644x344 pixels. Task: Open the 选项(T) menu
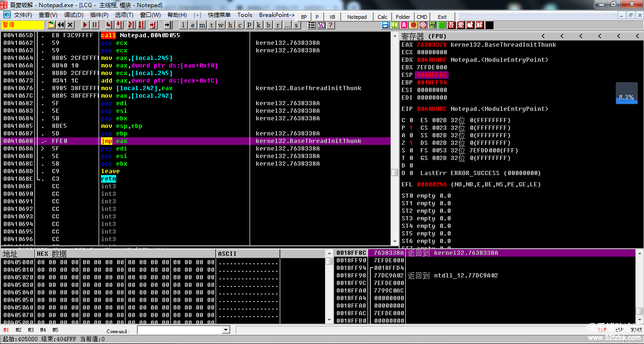click(124, 15)
